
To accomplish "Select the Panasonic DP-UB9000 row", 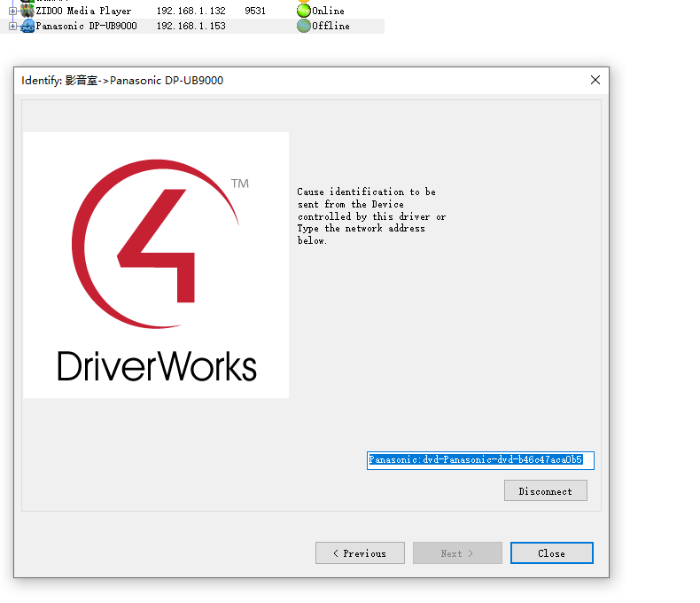I will click(x=85, y=26).
